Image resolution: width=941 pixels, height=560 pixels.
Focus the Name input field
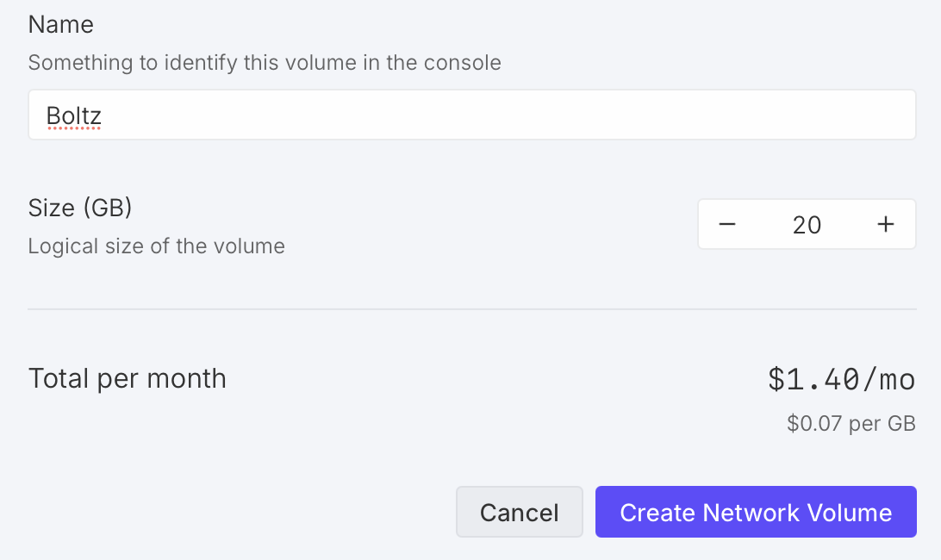click(471, 115)
